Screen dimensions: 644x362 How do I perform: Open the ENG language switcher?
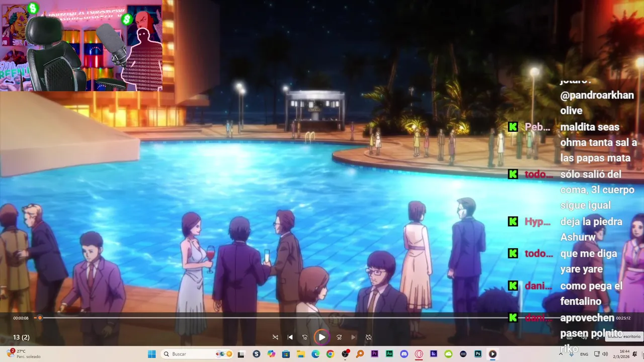pos(584,354)
